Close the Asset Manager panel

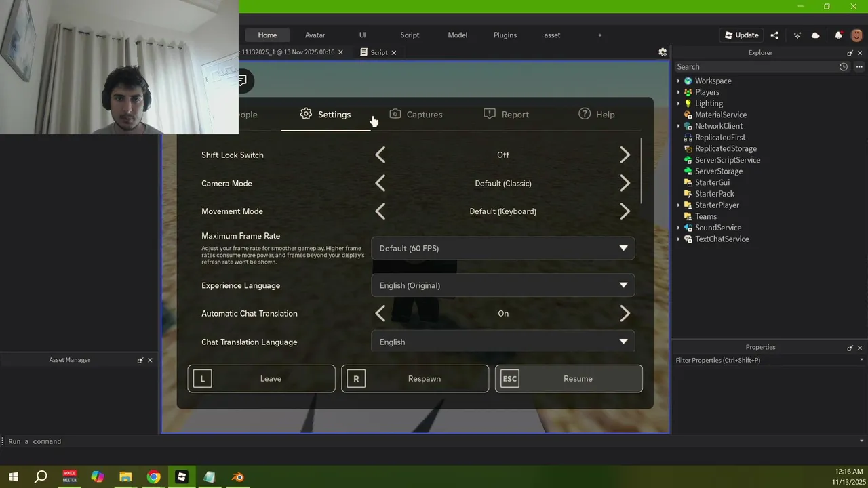coord(150,360)
